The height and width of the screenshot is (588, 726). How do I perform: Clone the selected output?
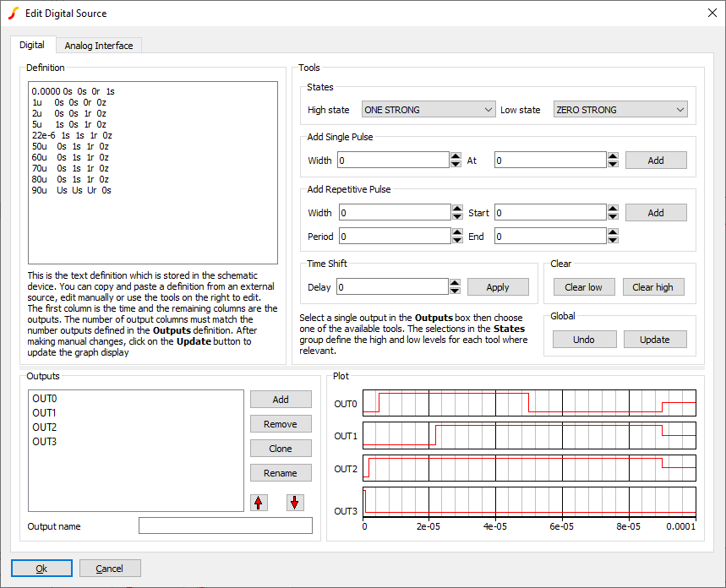pyautogui.click(x=281, y=449)
